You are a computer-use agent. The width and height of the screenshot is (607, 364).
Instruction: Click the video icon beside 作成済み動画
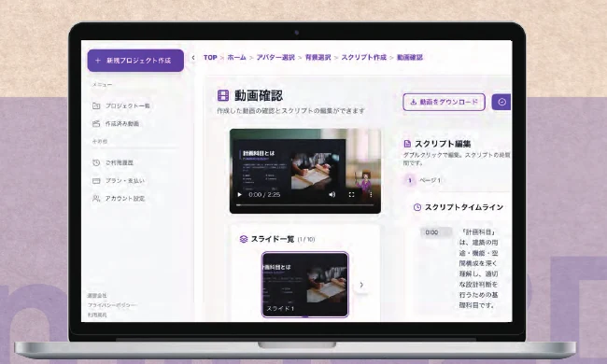[x=96, y=124]
